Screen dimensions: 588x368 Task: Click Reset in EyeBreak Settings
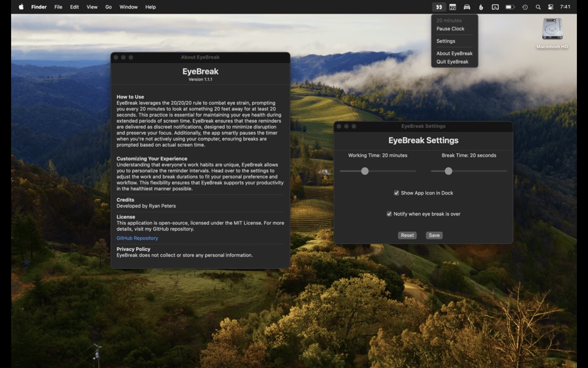coord(407,235)
